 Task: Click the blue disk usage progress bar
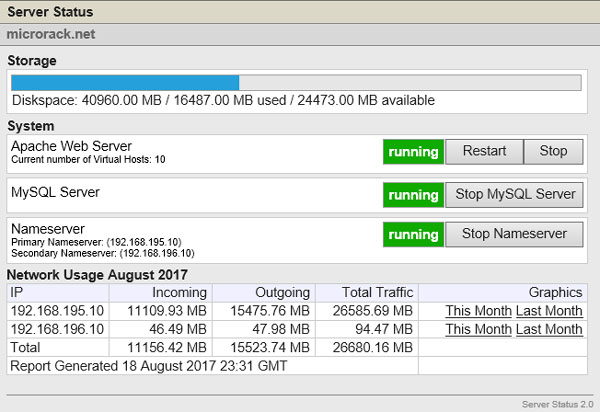[125, 83]
